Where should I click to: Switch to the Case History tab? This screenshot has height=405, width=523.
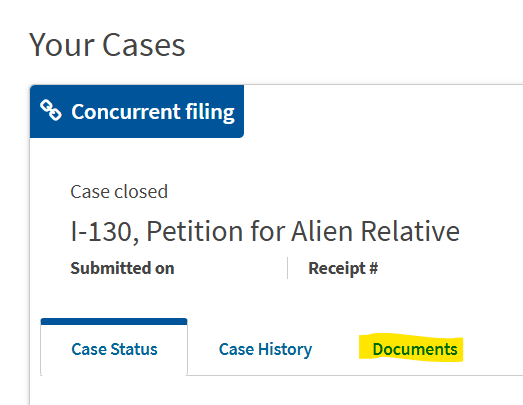point(265,350)
